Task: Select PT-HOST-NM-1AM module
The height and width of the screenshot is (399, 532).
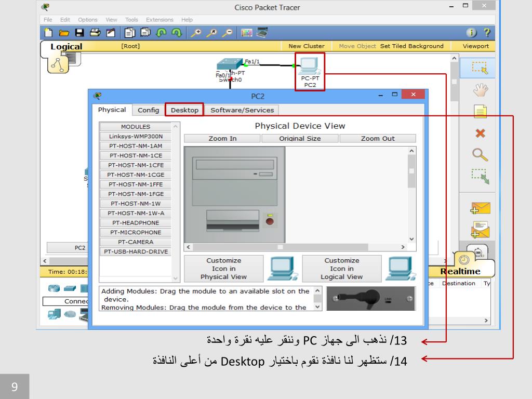Action: [136, 146]
